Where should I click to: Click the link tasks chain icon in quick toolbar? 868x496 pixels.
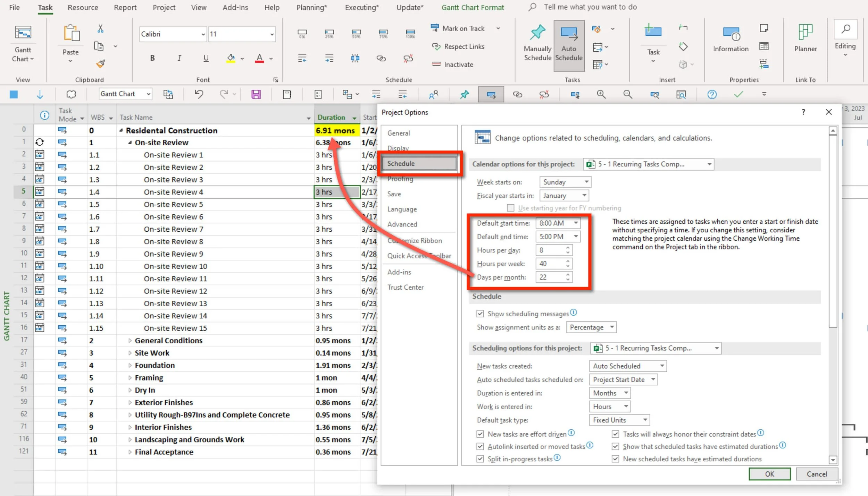pyautogui.click(x=517, y=94)
